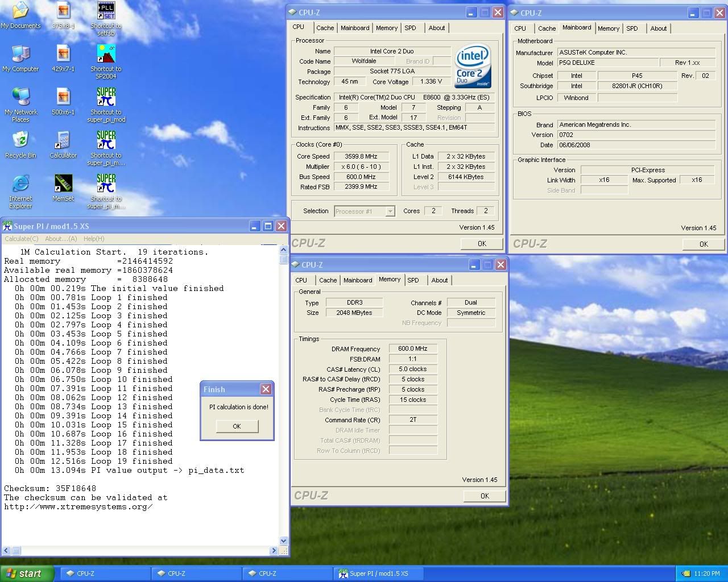Open My Network Places icon
The image size is (728, 582).
pyautogui.click(x=20, y=105)
